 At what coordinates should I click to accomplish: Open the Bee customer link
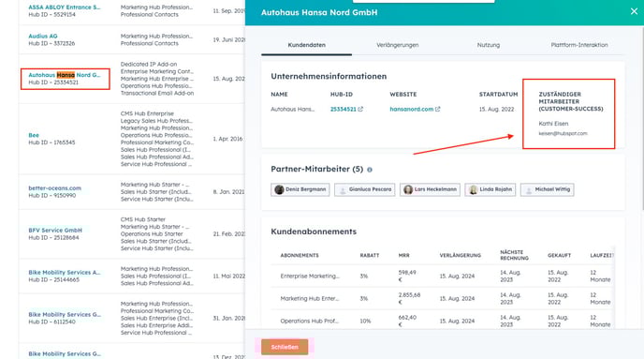pos(34,135)
